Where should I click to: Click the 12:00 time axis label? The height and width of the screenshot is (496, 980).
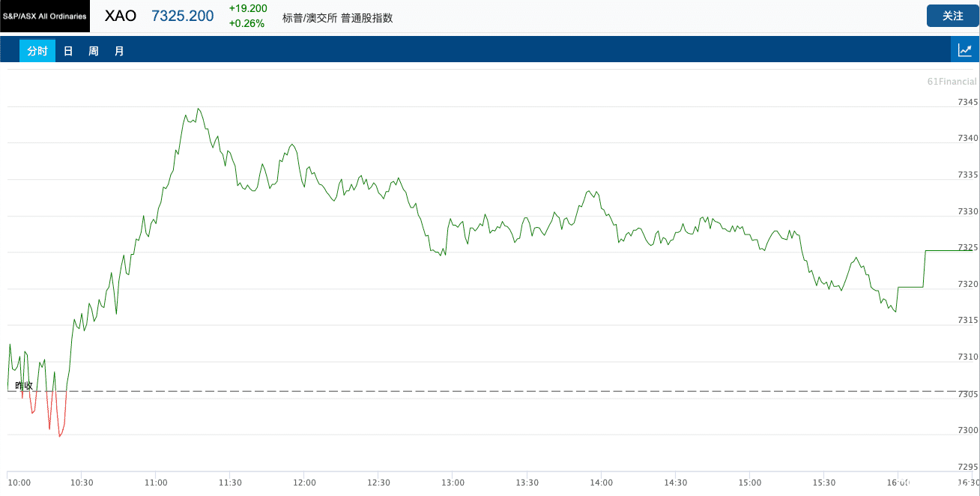pos(304,483)
